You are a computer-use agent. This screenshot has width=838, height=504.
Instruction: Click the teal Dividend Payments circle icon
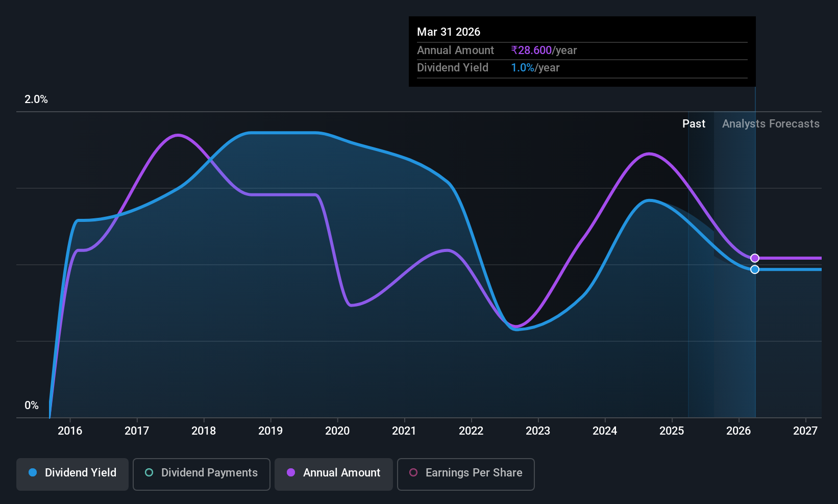coord(149,472)
